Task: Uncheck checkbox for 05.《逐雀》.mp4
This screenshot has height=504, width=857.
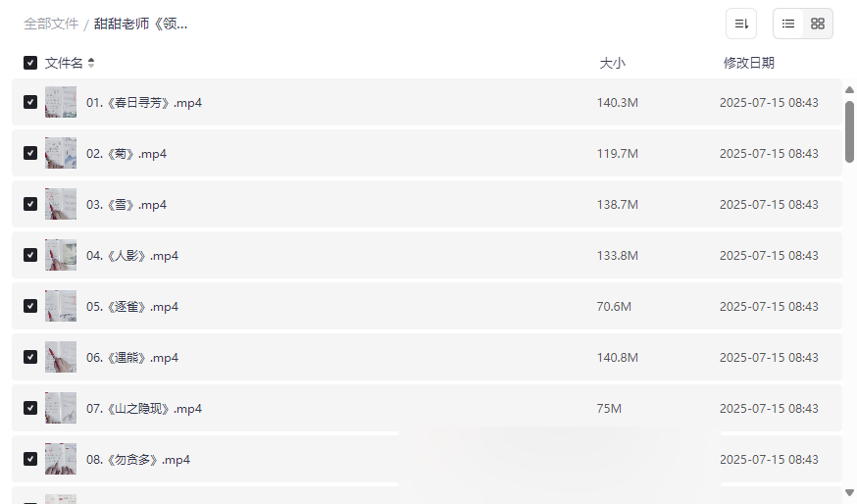Action: pos(30,306)
